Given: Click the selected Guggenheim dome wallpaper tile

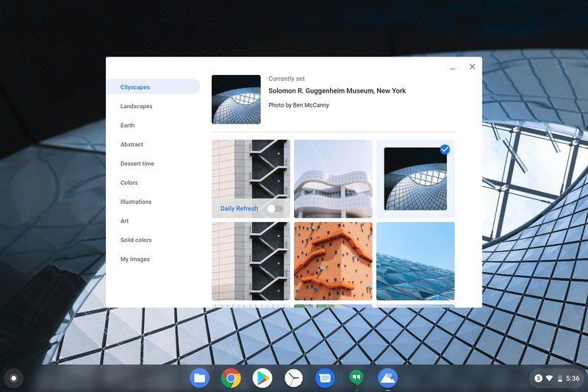Looking at the screenshot, I should pyautogui.click(x=415, y=179).
